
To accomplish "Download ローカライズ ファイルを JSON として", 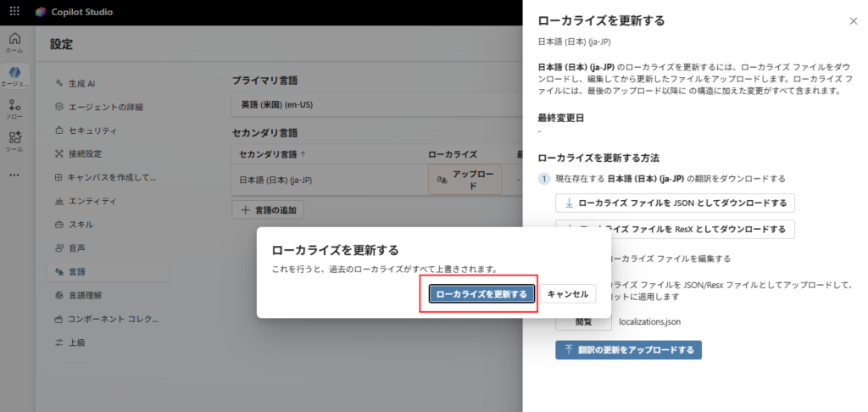I will point(675,203).
